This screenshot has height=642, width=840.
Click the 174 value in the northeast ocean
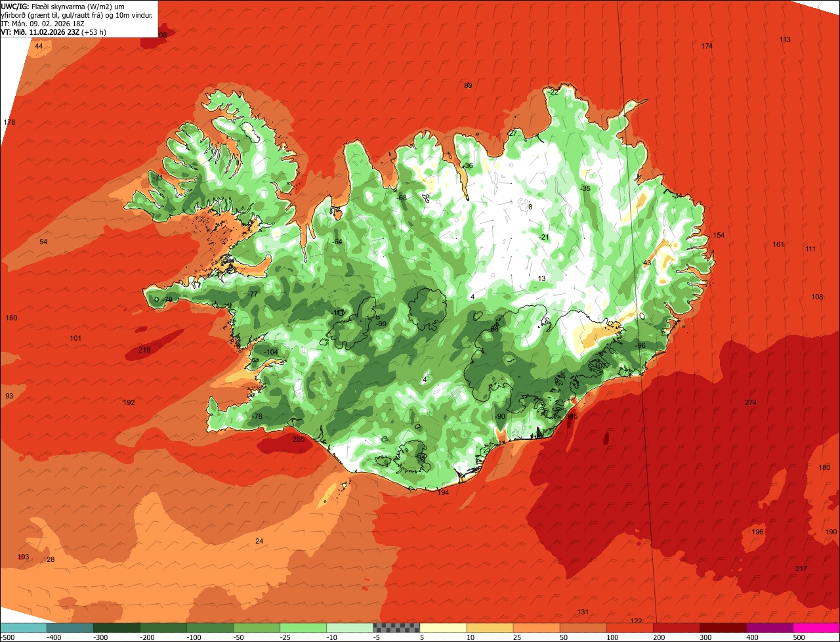coord(707,46)
